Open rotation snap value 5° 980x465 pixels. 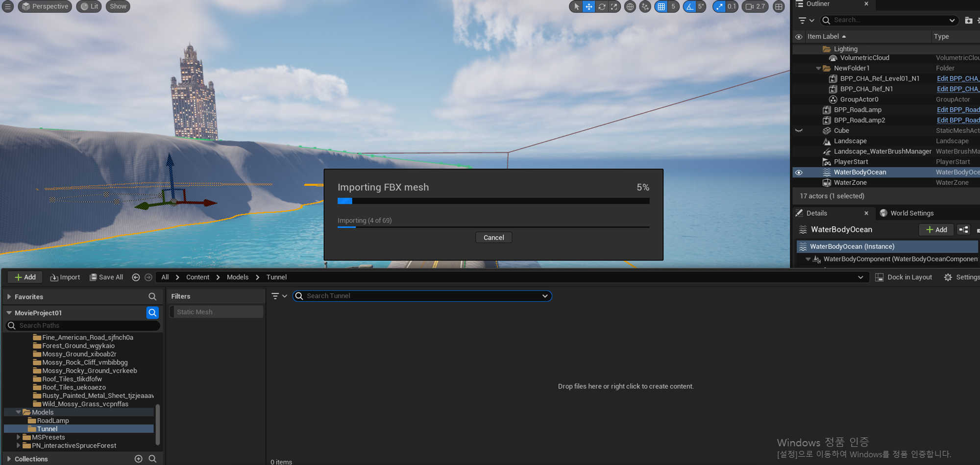pyautogui.click(x=701, y=6)
